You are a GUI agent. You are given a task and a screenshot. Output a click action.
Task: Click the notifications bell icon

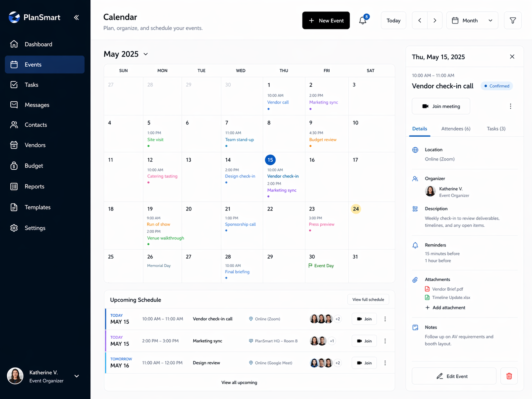pyautogui.click(x=363, y=20)
